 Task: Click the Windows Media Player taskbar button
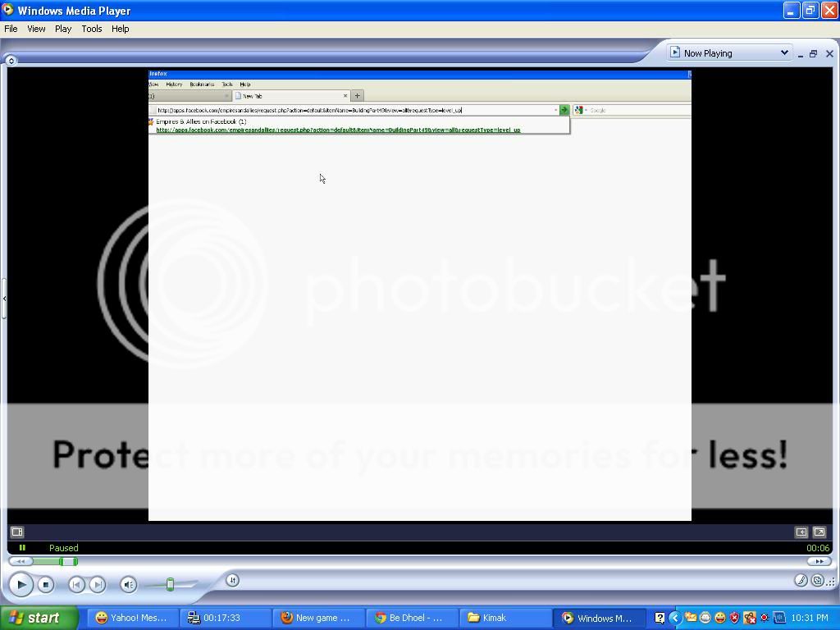(598, 618)
